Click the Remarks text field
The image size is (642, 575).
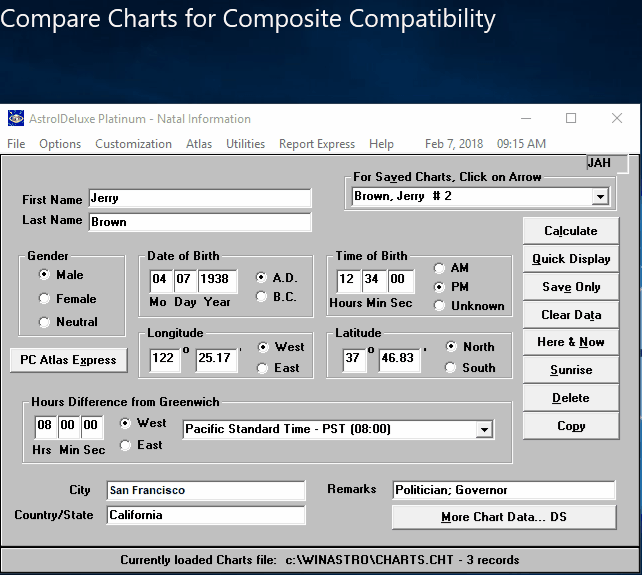(x=503, y=490)
